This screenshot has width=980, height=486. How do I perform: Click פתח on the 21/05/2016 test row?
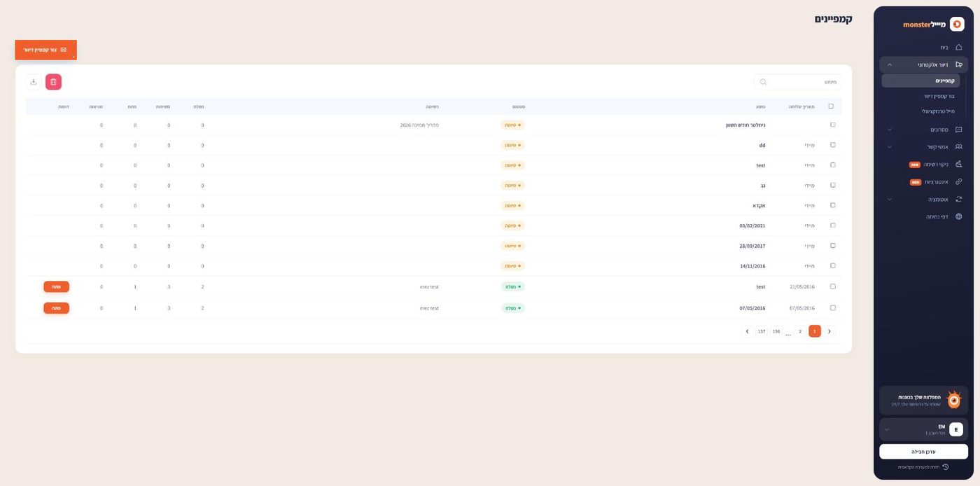tap(56, 286)
